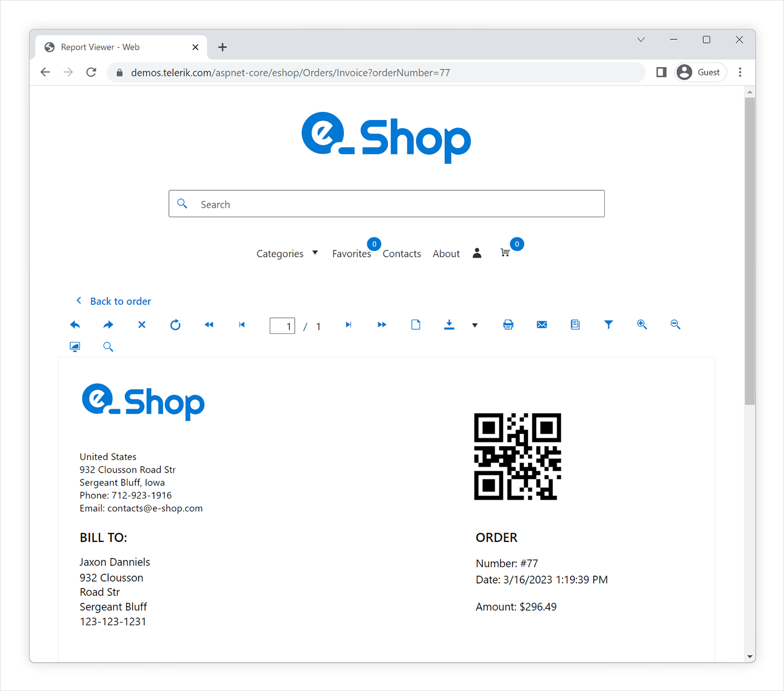Open the Contacts menu item
This screenshot has width=784, height=691.
402,253
